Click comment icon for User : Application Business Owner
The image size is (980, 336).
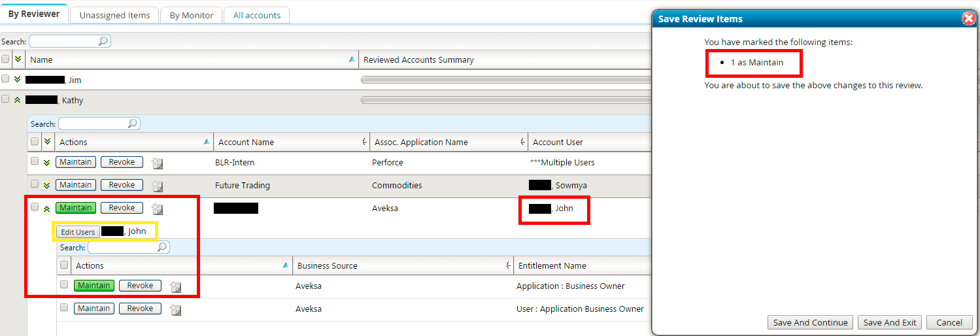[x=175, y=309]
